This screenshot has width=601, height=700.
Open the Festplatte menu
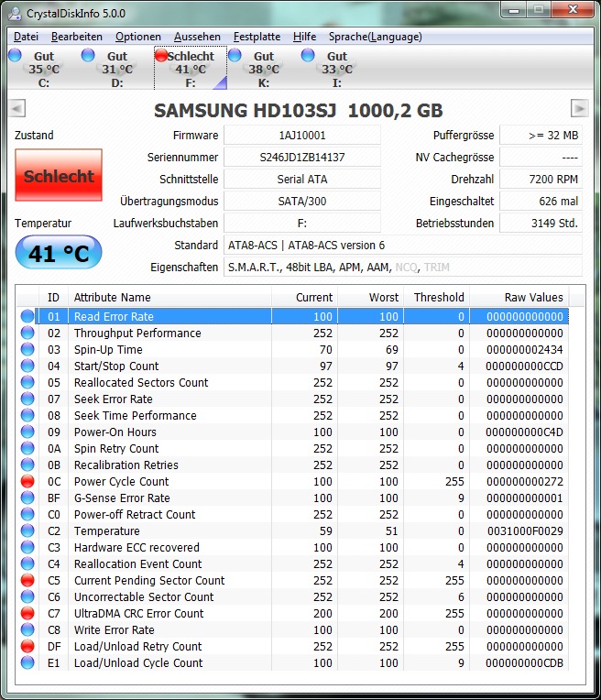tap(257, 37)
